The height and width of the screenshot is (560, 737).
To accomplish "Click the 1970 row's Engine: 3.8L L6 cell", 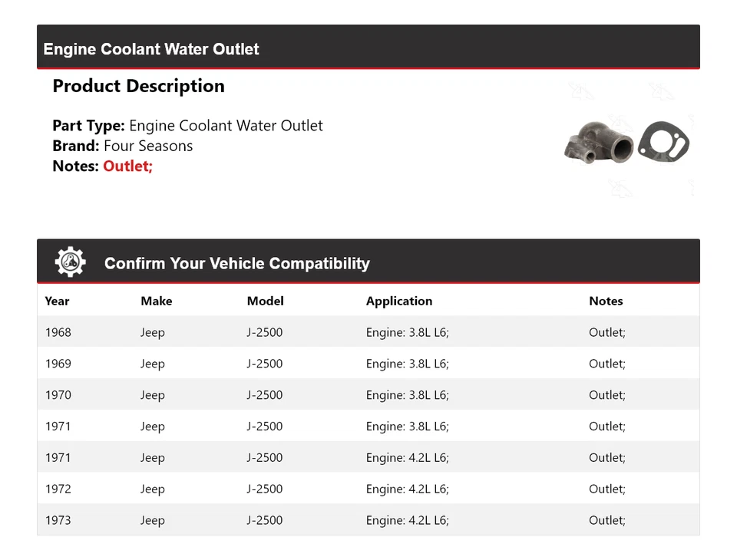I will click(407, 395).
